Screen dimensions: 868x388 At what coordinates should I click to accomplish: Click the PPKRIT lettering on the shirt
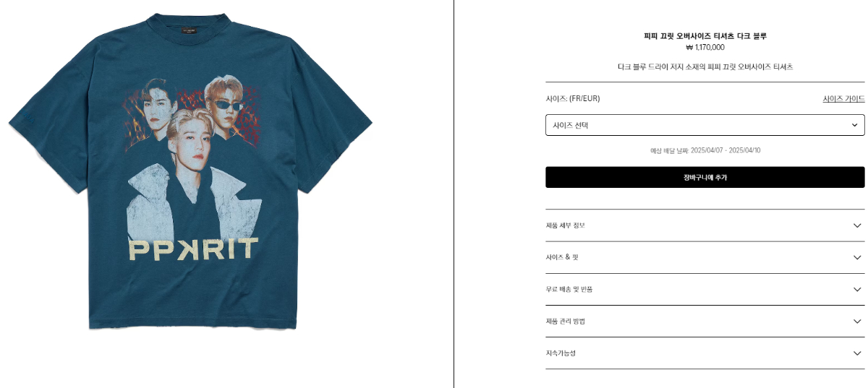click(x=193, y=249)
